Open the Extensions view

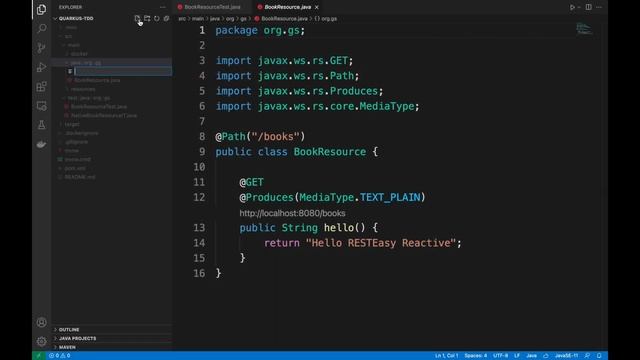[41, 86]
